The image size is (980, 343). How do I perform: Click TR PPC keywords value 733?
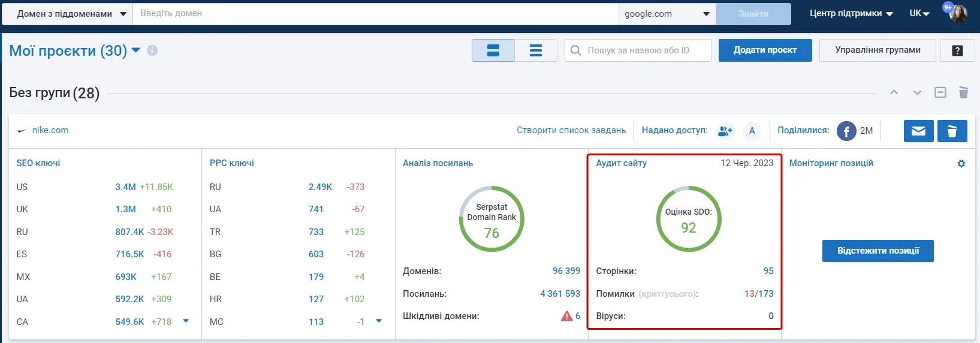pyautogui.click(x=316, y=232)
